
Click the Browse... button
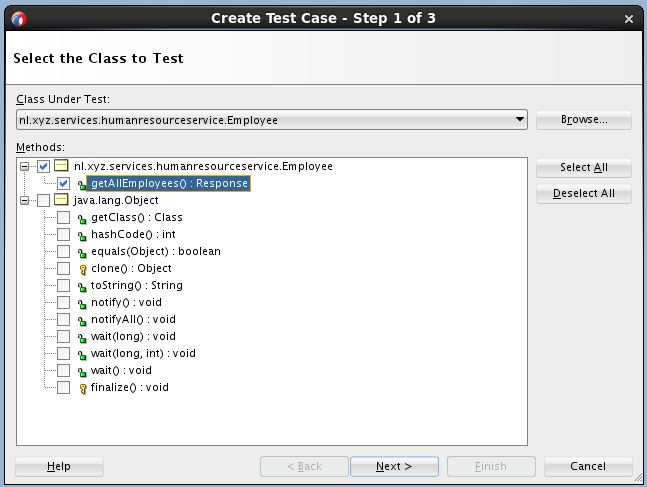[584, 120]
